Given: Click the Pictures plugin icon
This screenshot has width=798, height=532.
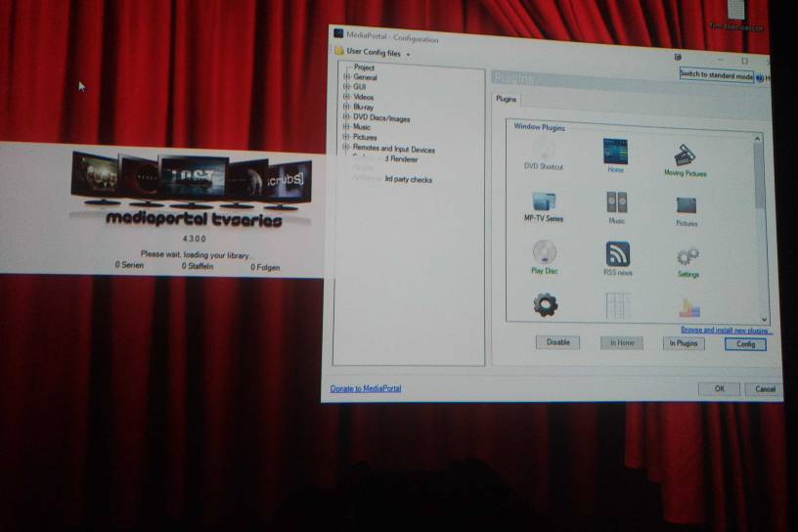Looking at the screenshot, I should (687, 205).
